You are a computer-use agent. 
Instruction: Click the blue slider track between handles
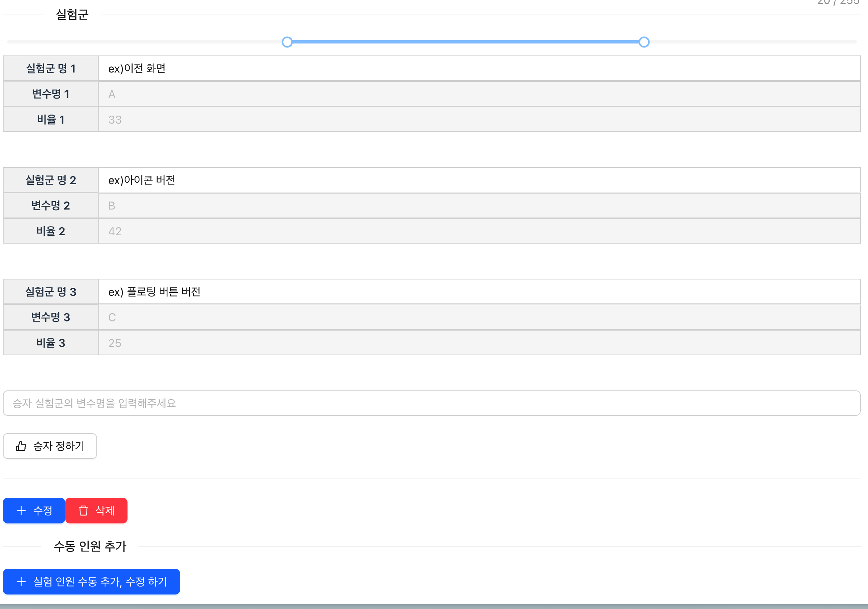pos(466,42)
